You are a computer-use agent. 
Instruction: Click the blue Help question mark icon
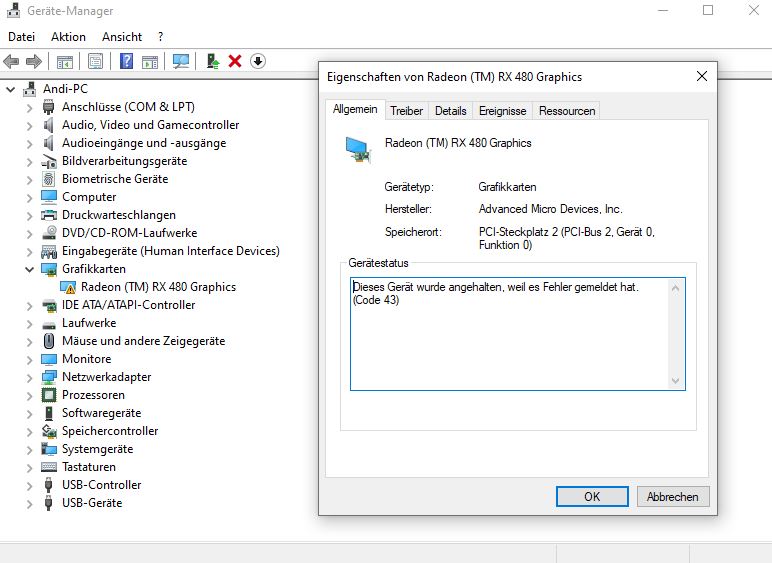(127, 61)
